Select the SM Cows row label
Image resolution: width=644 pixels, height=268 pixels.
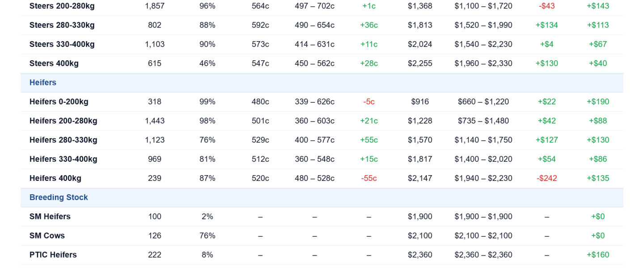pos(47,236)
